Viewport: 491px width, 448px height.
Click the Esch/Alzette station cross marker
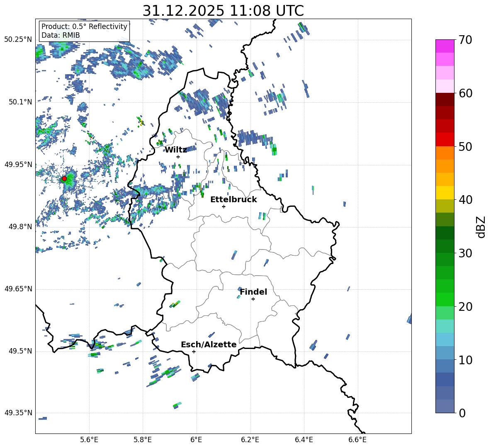[194, 351]
